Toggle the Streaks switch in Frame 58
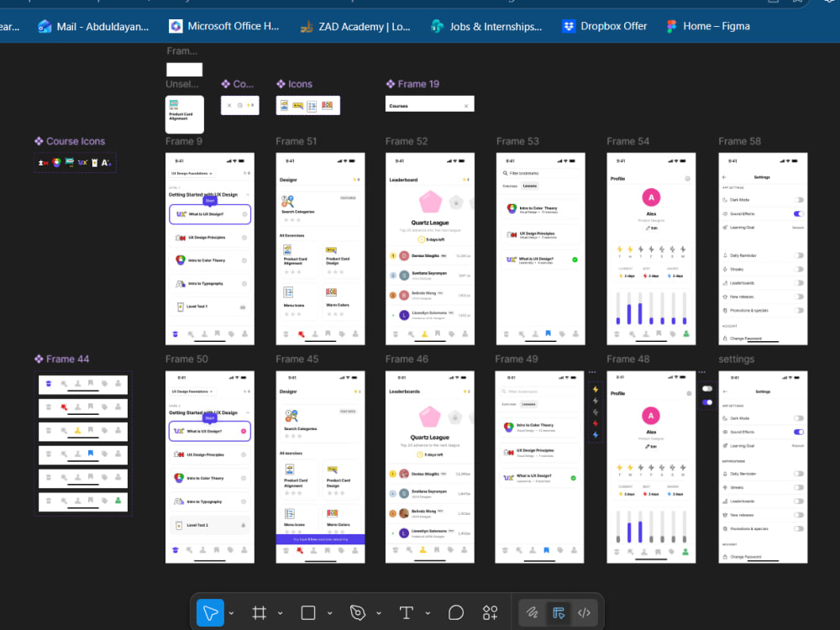The width and height of the screenshot is (840, 630). click(x=799, y=269)
